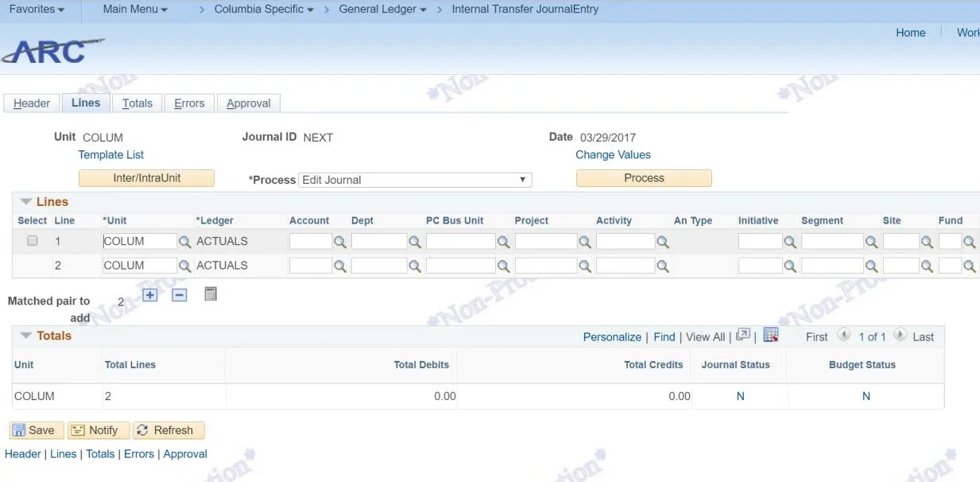Click the Notify button
Viewport: 980px width, 482px height.
click(99, 430)
